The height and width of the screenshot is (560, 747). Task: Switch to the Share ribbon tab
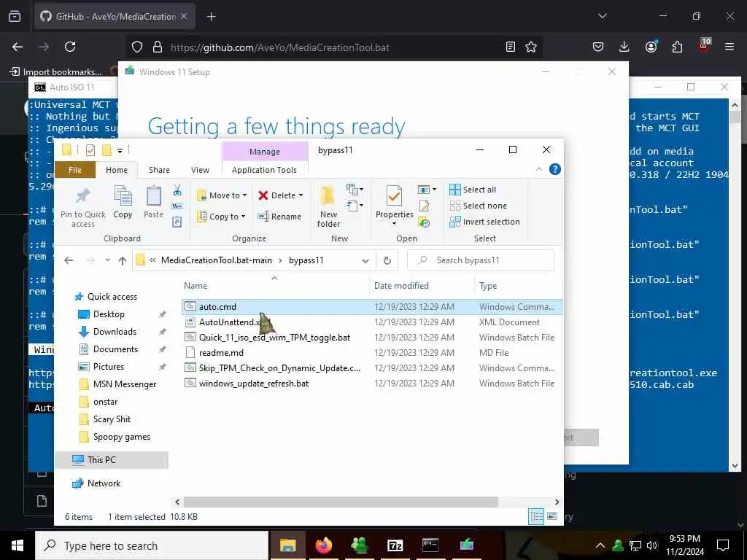tap(159, 170)
